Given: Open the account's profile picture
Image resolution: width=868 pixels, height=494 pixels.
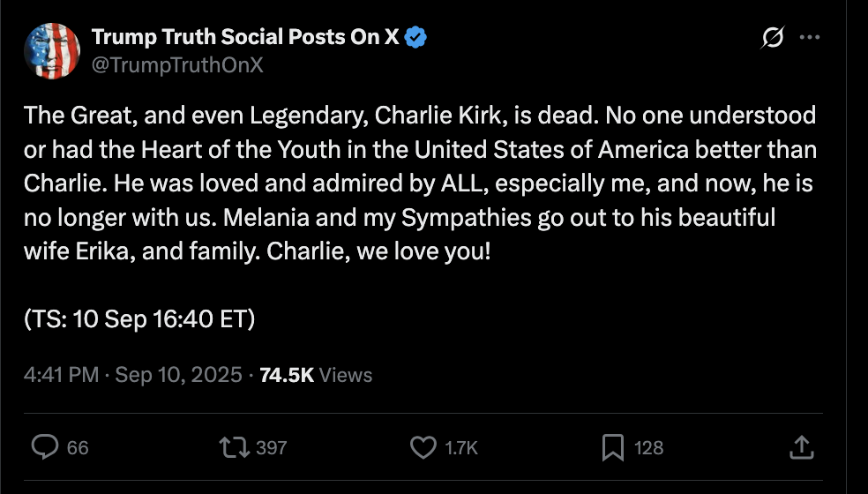Looking at the screenshot, I should pyautogui.click(x=52, y=51).
